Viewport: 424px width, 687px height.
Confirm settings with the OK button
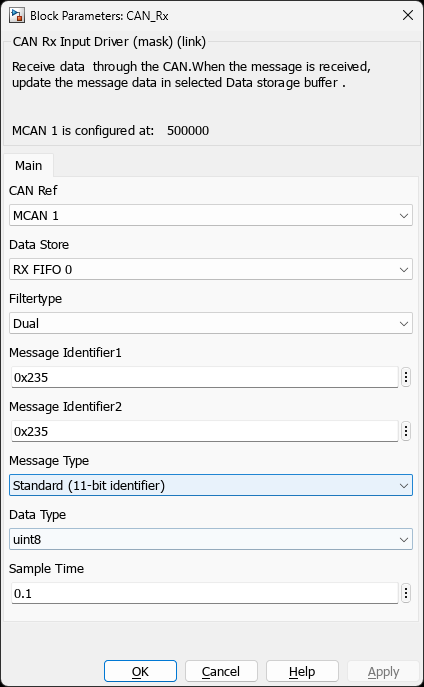(x=140, y=672)
